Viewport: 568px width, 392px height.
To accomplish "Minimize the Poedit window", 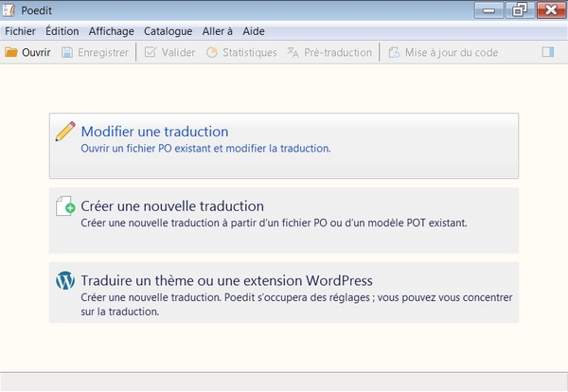I will tap(489, 10).
